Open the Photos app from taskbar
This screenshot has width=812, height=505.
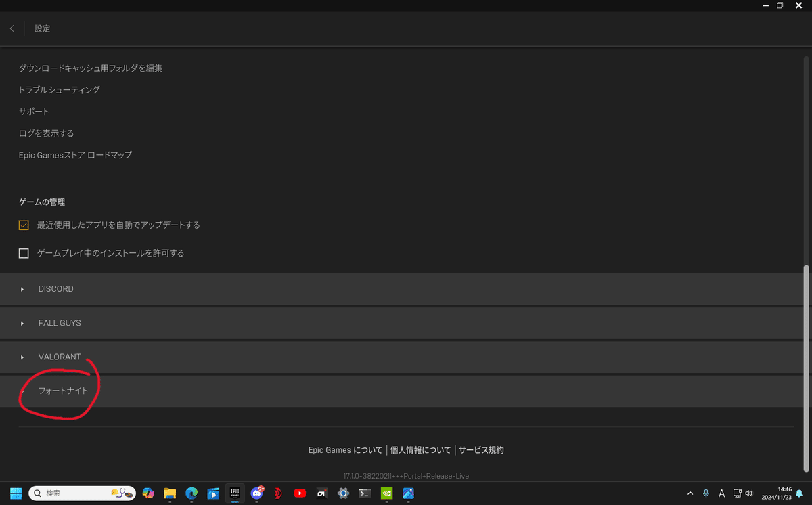[x=408, y=493]
